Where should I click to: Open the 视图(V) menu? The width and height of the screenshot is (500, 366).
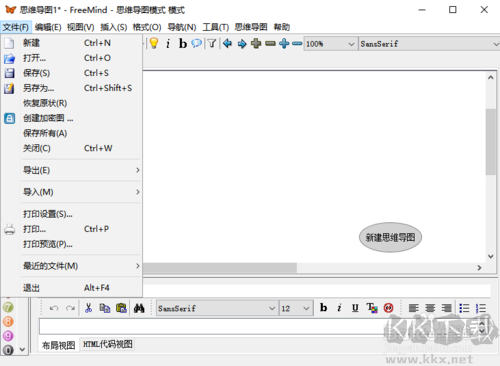80,27
